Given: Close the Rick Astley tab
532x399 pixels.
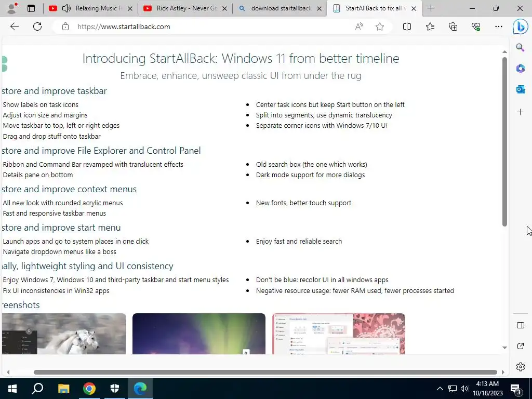Looking at the screenshot, I should [224, 8].
